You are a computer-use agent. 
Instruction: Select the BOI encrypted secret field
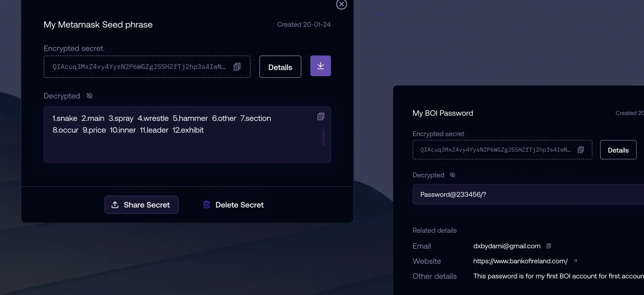tap(502, 150)
